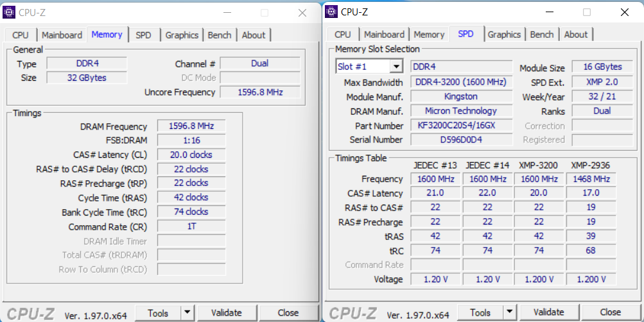Click CPU-Z app icon in right window title bar
The height and width of the screenshot is (322, 644).
point(331,12)
